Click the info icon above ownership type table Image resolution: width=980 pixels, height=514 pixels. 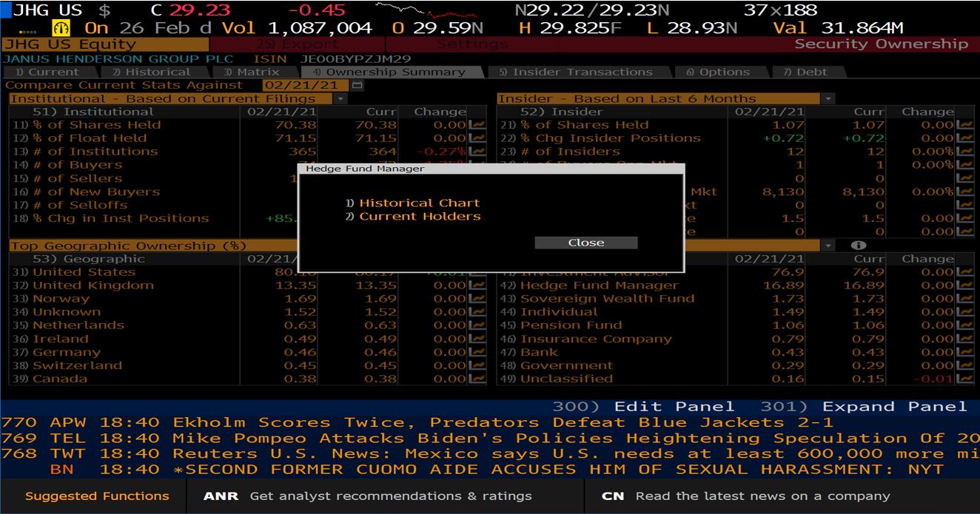pyautogui.click(x=858, y=246)
